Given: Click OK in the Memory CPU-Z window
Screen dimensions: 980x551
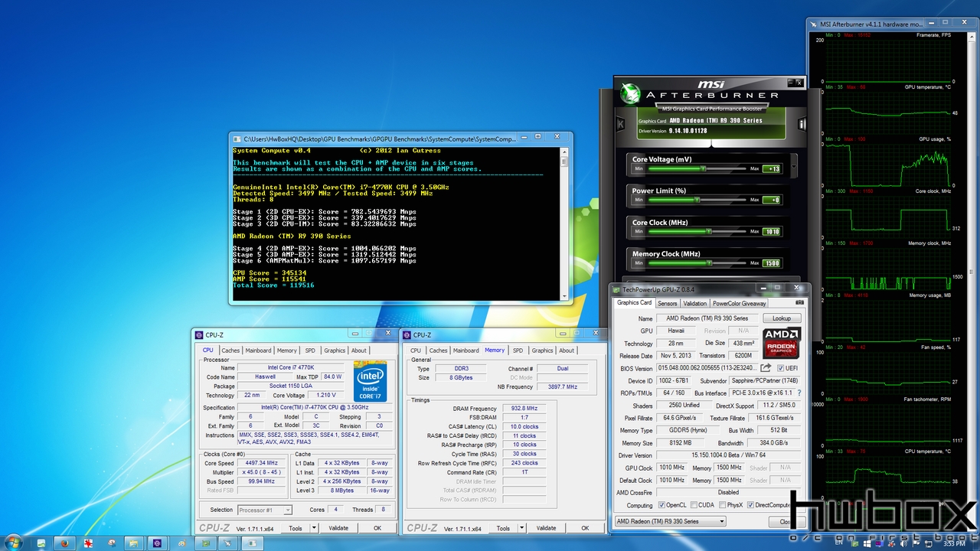Looking at the screenshot, I should (585, 528).
